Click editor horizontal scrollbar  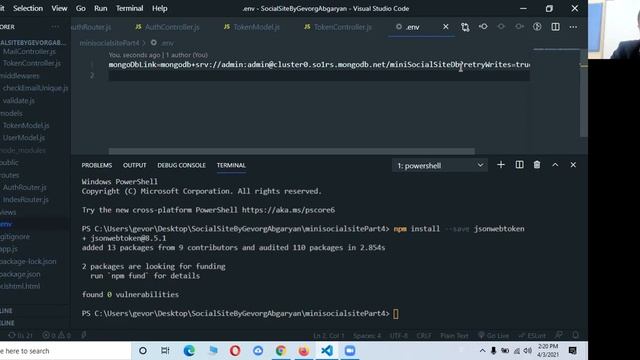click(291, 151)
